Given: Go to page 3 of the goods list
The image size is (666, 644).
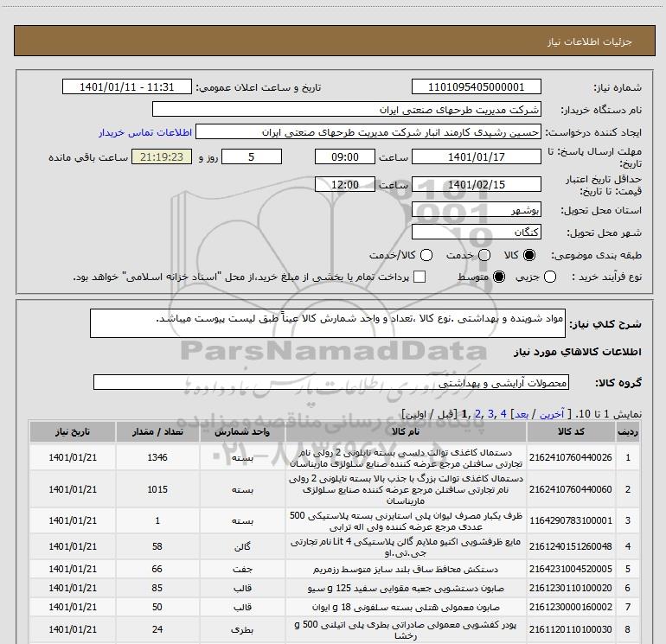Looking at the screenshot, I should click(490, 413).
